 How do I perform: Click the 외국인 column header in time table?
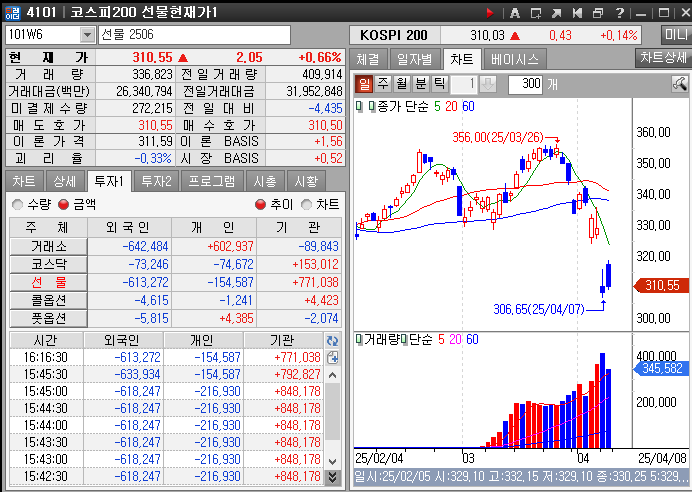tap(122, 340)
